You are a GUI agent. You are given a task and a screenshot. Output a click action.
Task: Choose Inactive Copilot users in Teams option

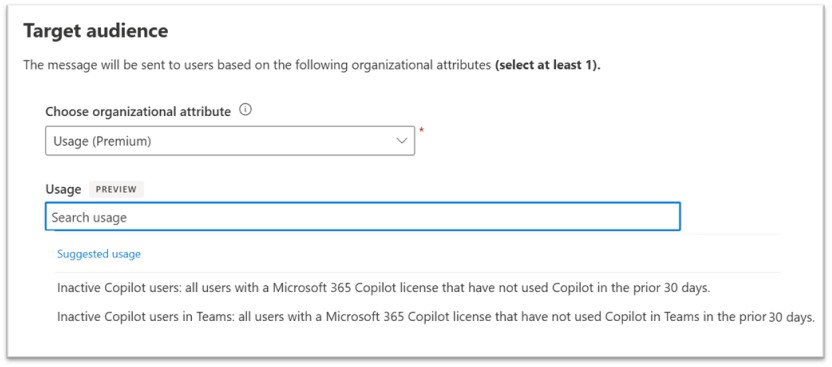(x=435, y=317)
